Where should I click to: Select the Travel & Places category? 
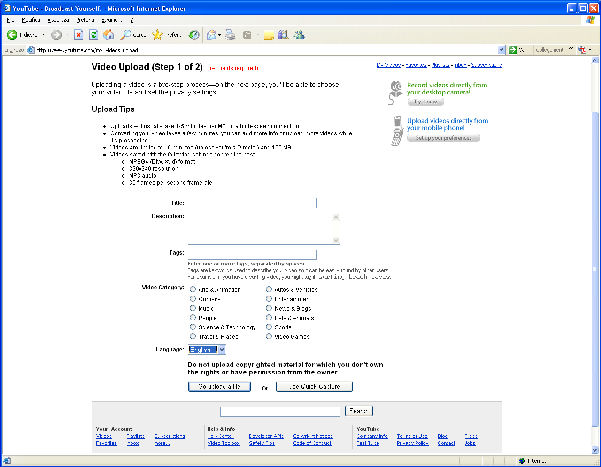click(193, 336)
